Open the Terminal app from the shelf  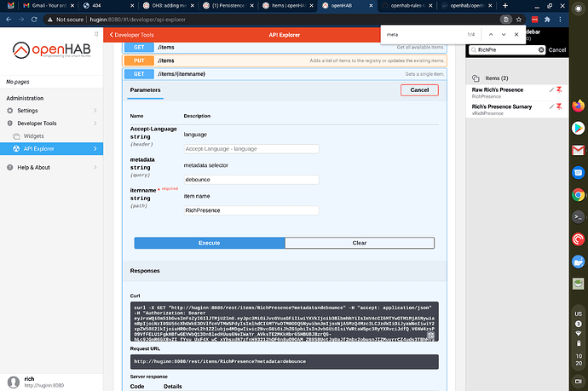(579, 217)
